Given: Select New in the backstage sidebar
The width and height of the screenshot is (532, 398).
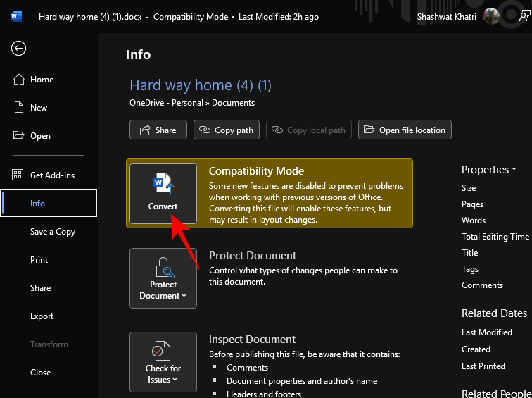Looking at the screenshot, I should [x=39, y=108].
